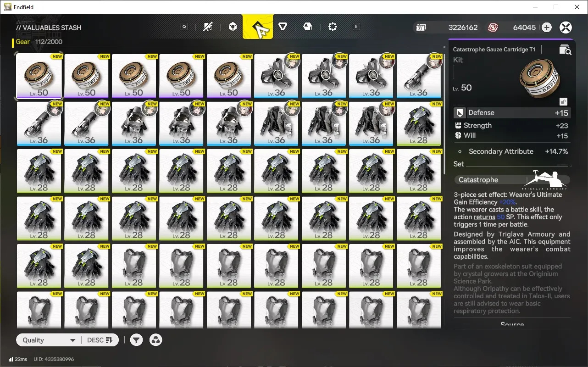Click the Strength attribute icon
The width and height of the screenshot is (588, 367).
click(x=458, y=125)
